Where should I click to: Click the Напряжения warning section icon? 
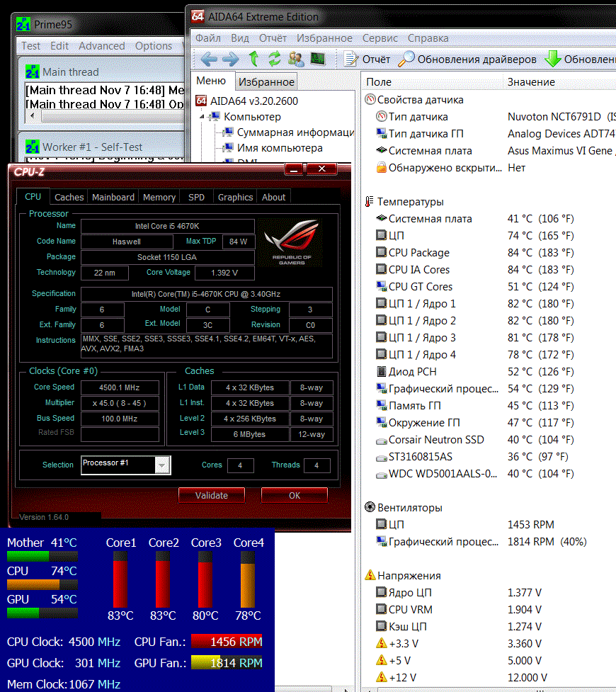click(x=370, y=575)
